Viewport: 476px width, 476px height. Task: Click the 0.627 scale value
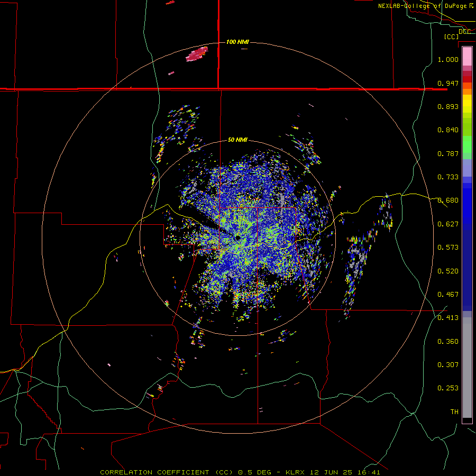(x=448, y=224)
